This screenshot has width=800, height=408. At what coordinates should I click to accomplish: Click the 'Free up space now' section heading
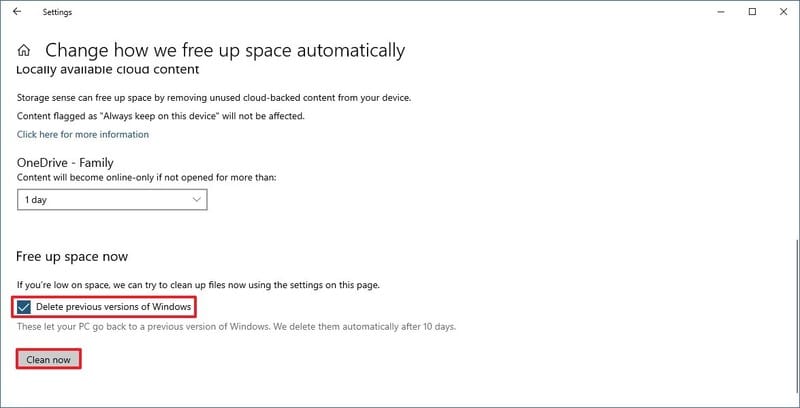(x=72, y=257)
